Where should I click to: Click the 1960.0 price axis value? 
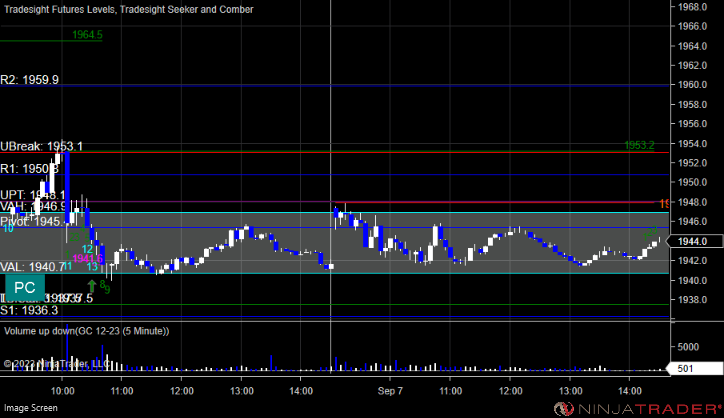692,85
